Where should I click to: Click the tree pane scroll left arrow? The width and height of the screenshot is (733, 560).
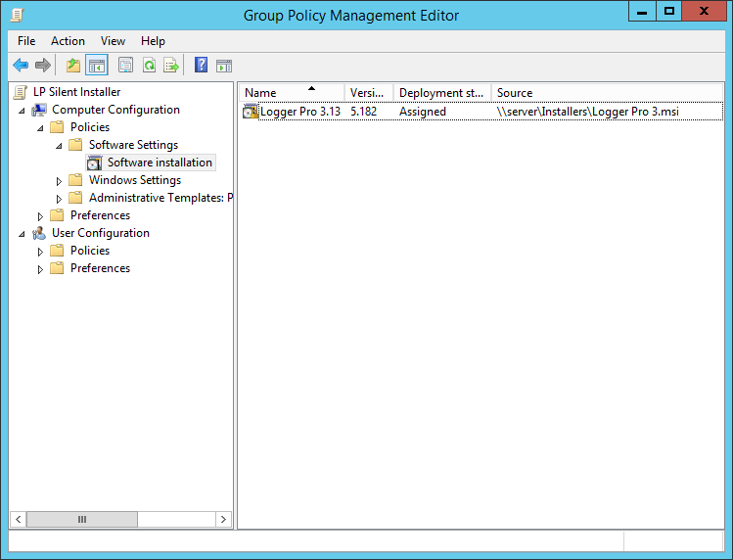point(19,519)
